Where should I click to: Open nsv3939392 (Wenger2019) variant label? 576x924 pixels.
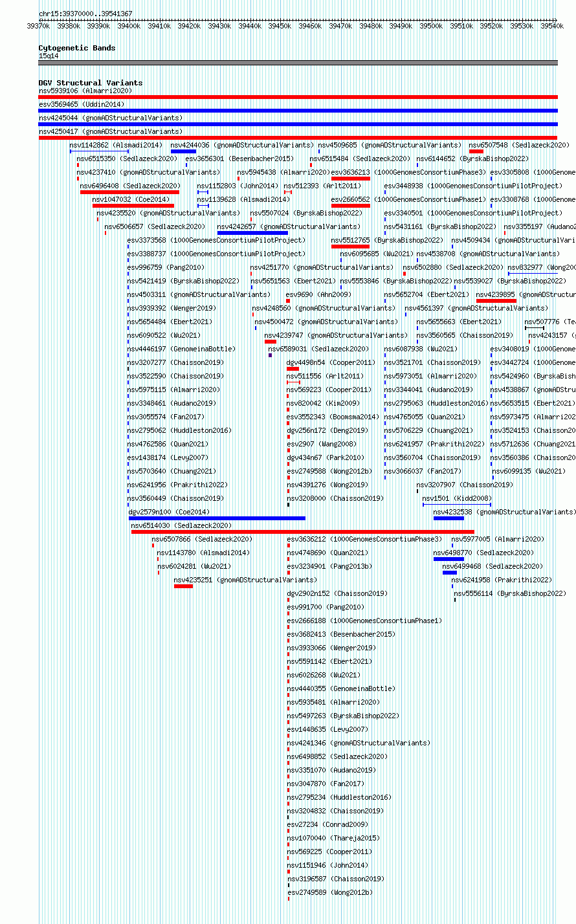[172, 308]
